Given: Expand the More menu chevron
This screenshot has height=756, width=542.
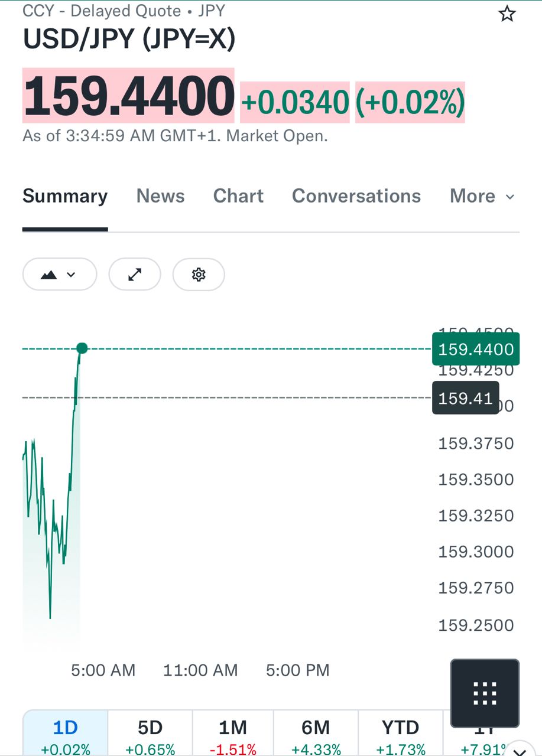Looking at the screenshot, I should (x=510, y=197).
